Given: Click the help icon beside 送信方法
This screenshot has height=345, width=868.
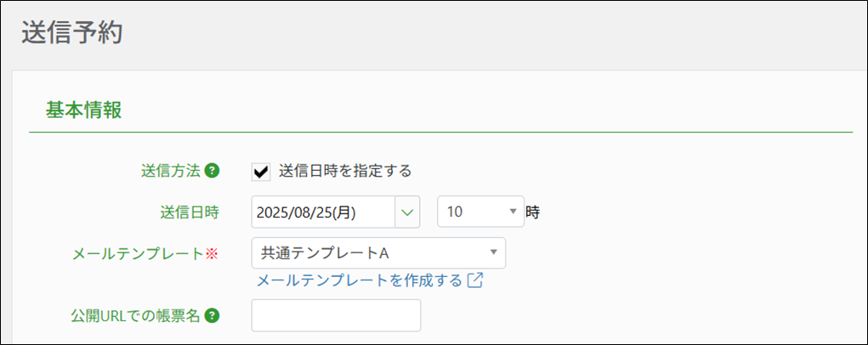Looking at the screenshot, I should (x=213, y=171).
